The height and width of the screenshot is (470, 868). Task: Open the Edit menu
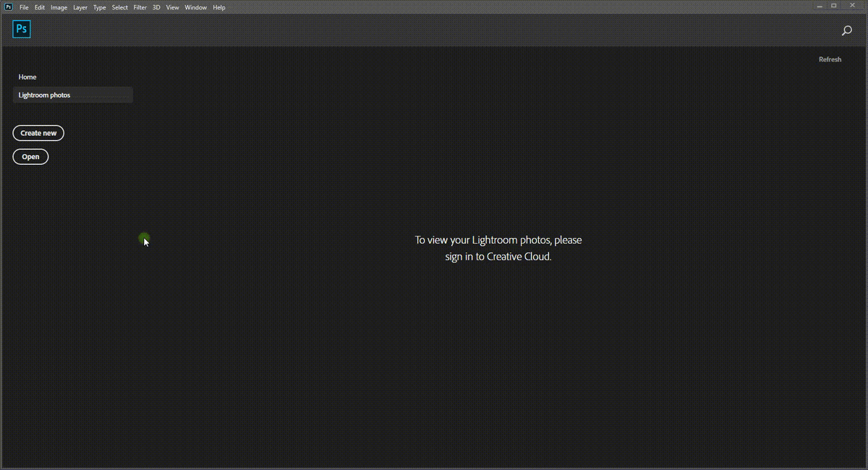click(x=40, y=7)
